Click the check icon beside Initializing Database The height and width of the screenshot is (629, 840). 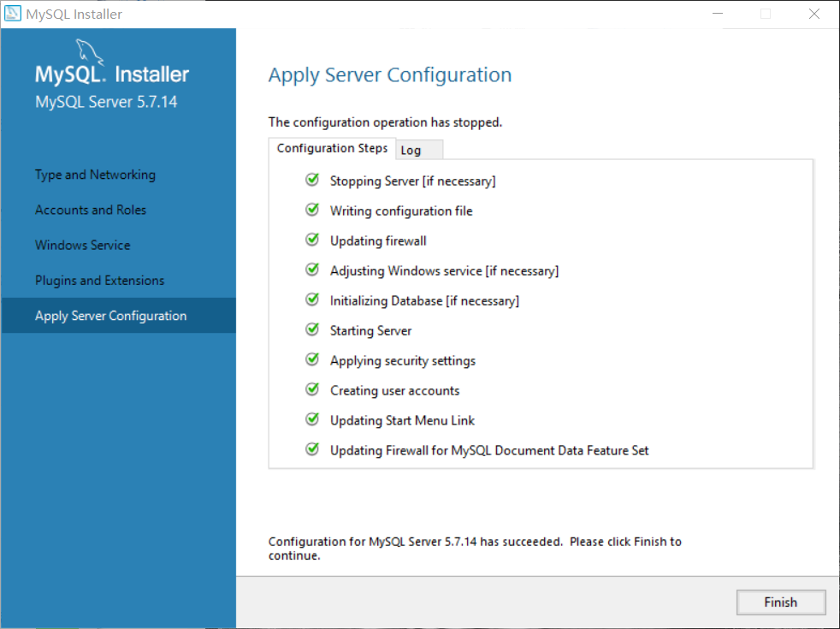pyautogui.click(x=312, y=300)
